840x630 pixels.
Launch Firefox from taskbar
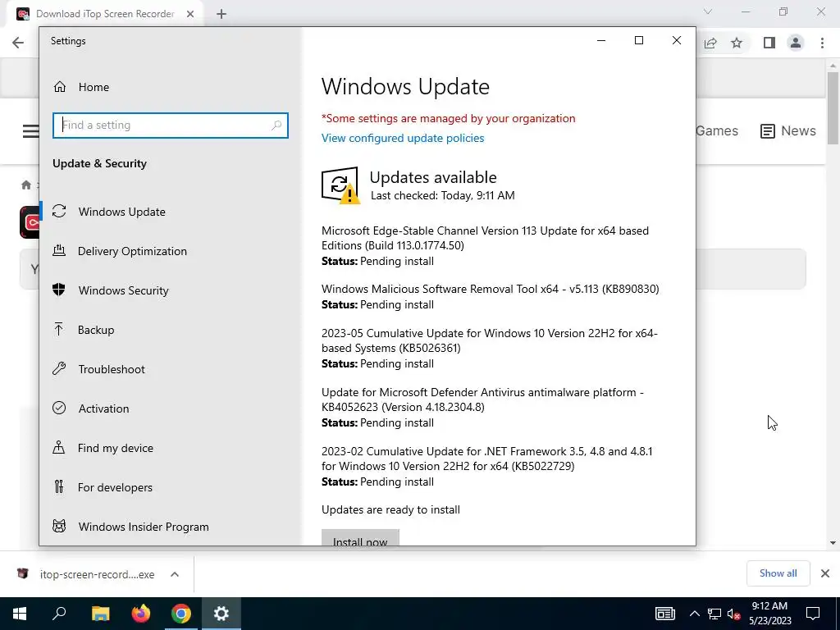point(141,614)
